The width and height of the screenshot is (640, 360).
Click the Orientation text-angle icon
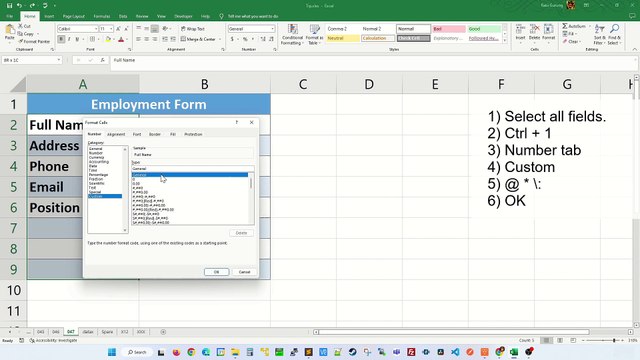tap(165, 29)
